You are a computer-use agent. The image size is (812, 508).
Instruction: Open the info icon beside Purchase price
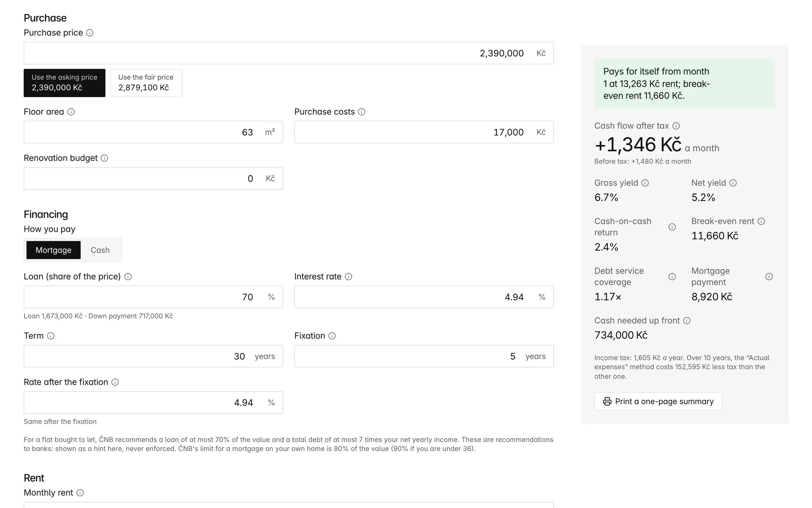(x=90, y=32)
